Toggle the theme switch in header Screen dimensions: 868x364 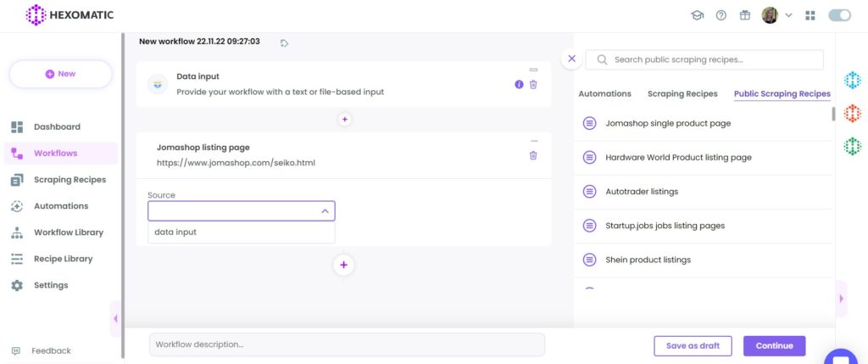coord(839,15)
